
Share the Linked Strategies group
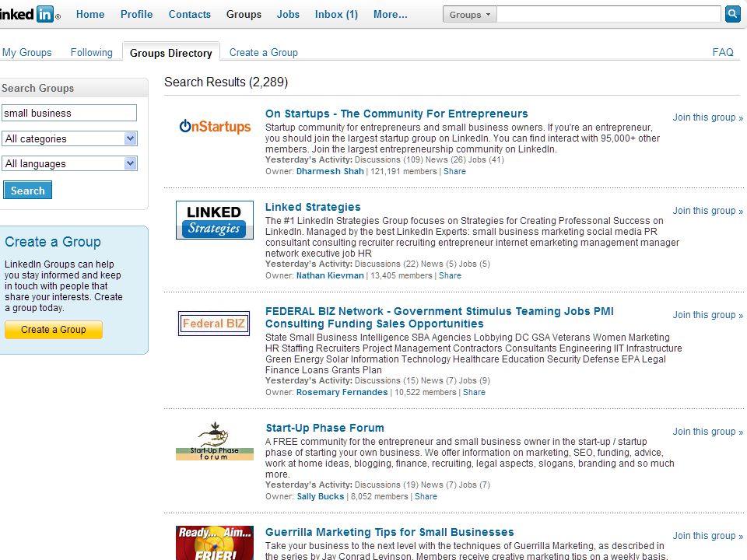[x=450, y=275]
